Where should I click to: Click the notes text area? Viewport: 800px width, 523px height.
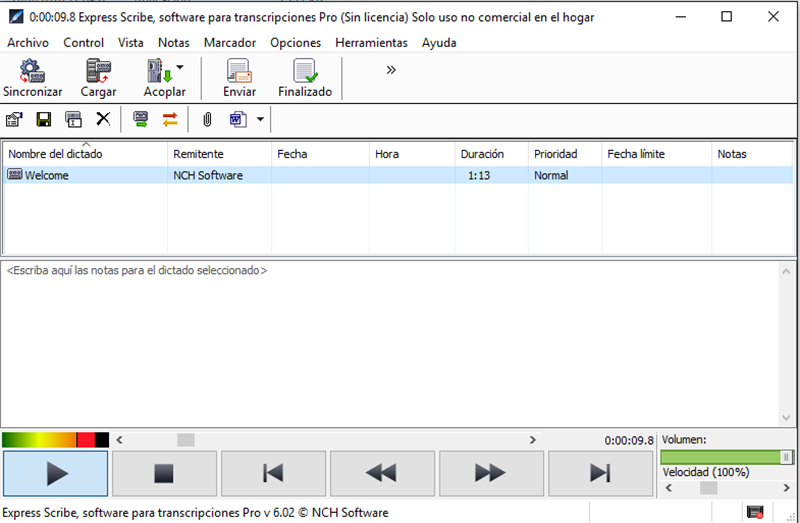tap(390, 340)
